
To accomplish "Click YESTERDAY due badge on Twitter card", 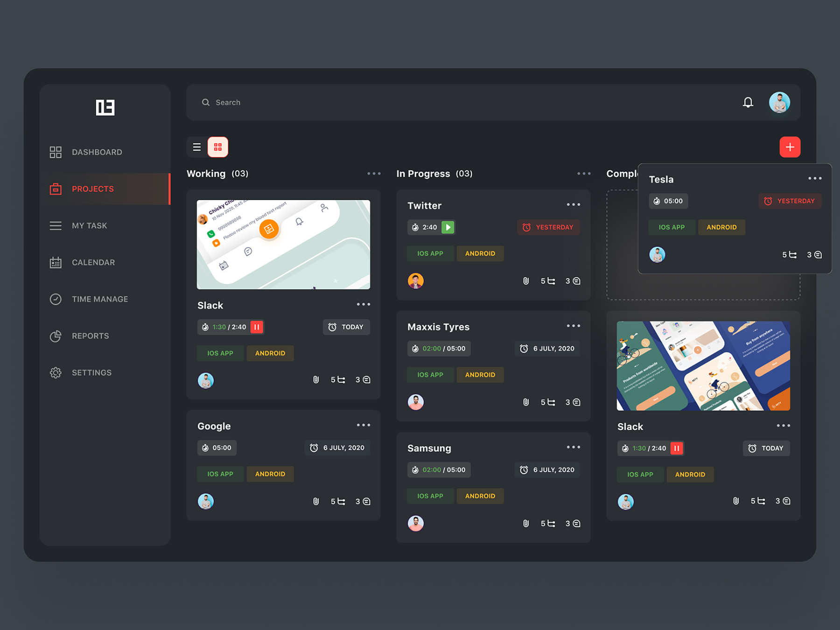I will (548, 227).
